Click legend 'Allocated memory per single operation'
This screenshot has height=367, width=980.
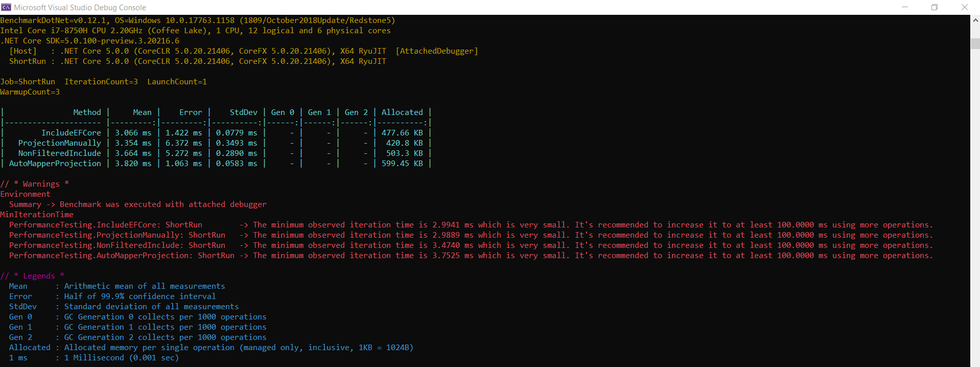149,348
